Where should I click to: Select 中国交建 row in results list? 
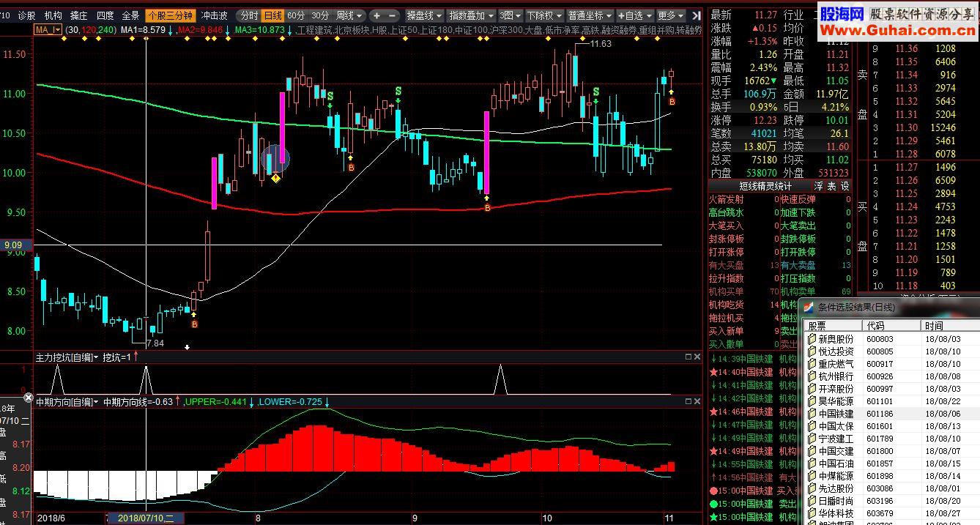(x=891, y=451)
